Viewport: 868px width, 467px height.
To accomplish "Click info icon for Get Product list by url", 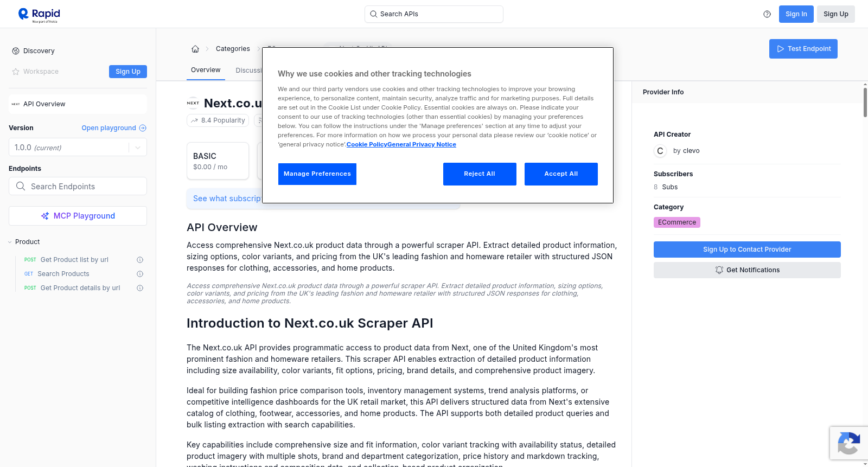I will point(140,260).
